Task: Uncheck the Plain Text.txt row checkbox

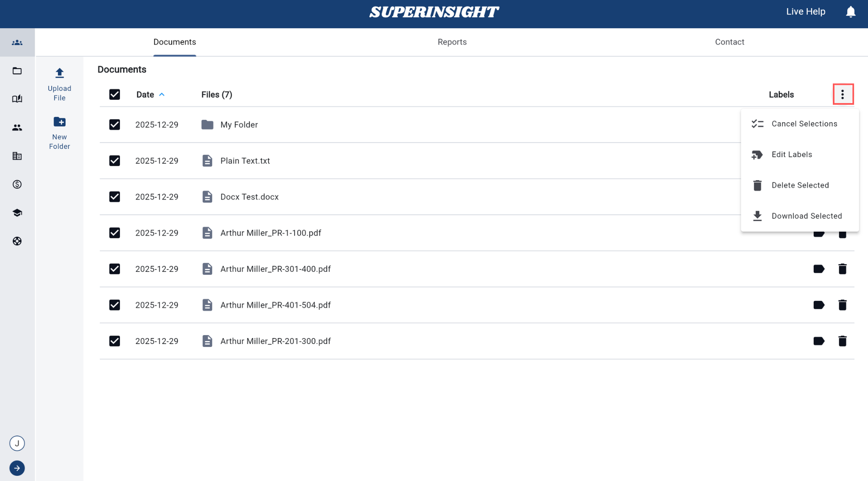Action: coord(114,160)
